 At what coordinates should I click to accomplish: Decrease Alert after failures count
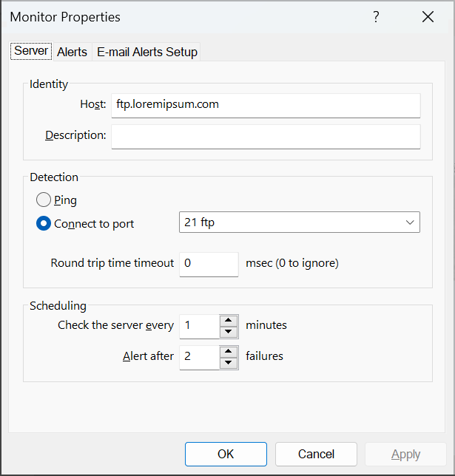click(229, 363)
